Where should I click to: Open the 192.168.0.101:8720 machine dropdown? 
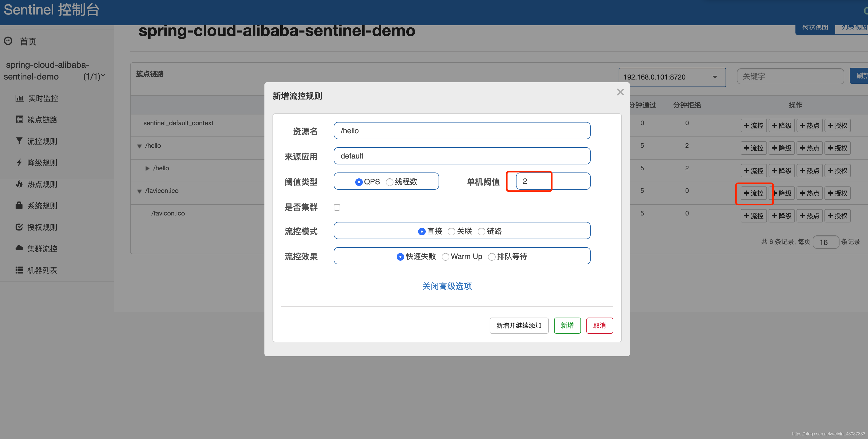(x=672, y=77)
